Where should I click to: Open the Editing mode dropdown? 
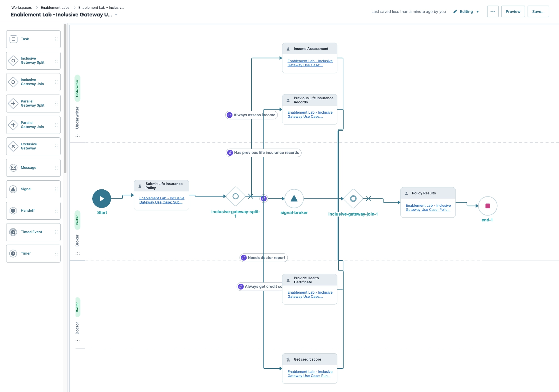(x=466, y=11)
